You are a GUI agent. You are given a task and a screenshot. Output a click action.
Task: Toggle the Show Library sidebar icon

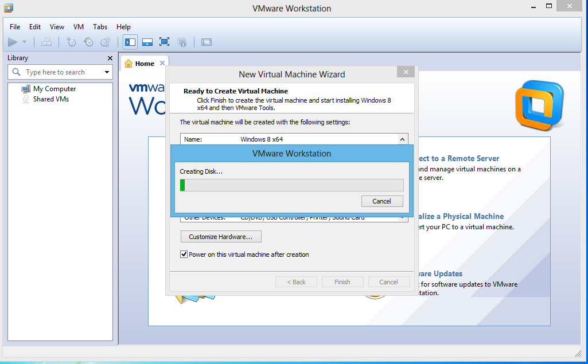pos(130,42)
